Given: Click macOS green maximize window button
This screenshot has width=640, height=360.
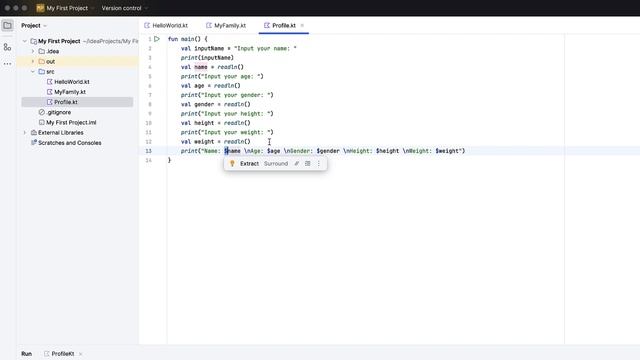Looking at the screenshot, I should (24, 8).
